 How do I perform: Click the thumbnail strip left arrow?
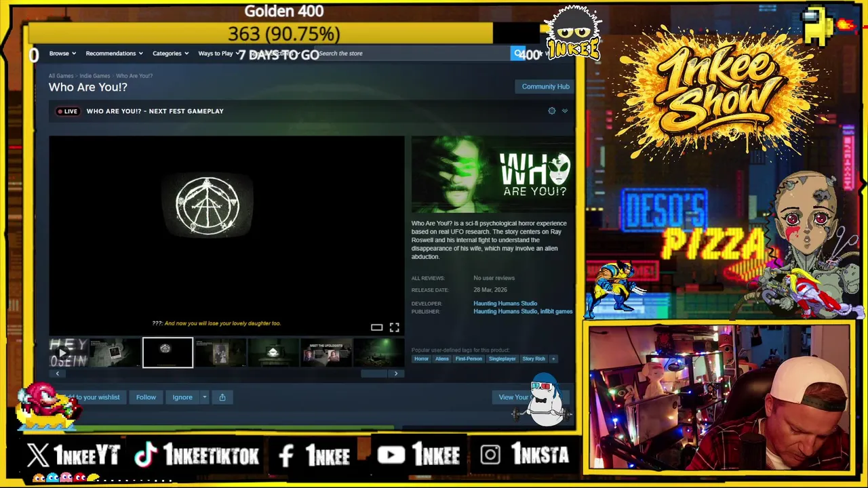tap(58, 373)
